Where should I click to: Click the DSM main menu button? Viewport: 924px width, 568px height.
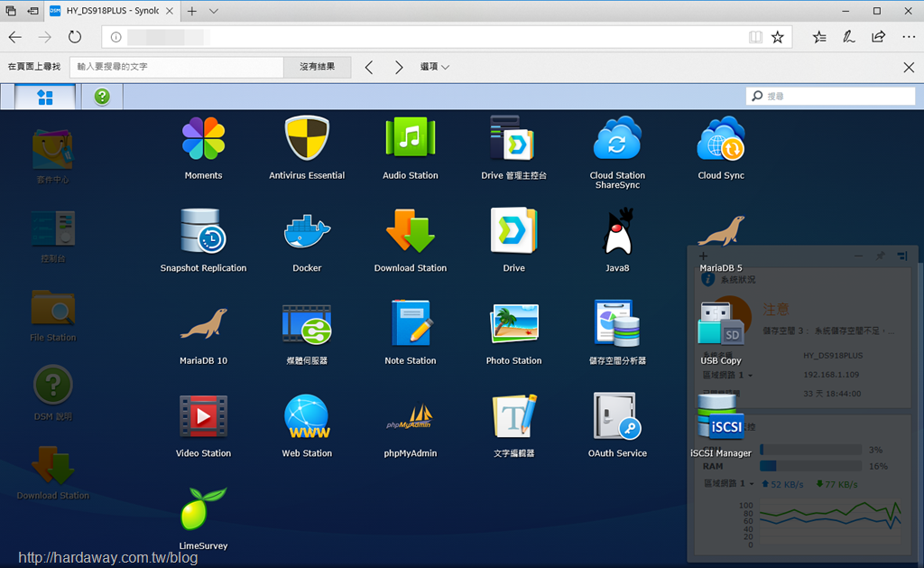pyautogui.click(x=45, y=97)
